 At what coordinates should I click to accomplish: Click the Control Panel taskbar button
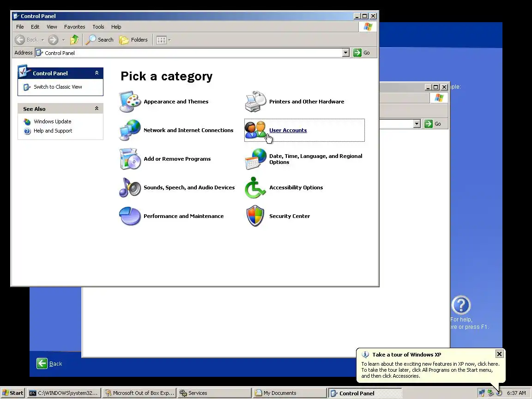click(365, 393)
